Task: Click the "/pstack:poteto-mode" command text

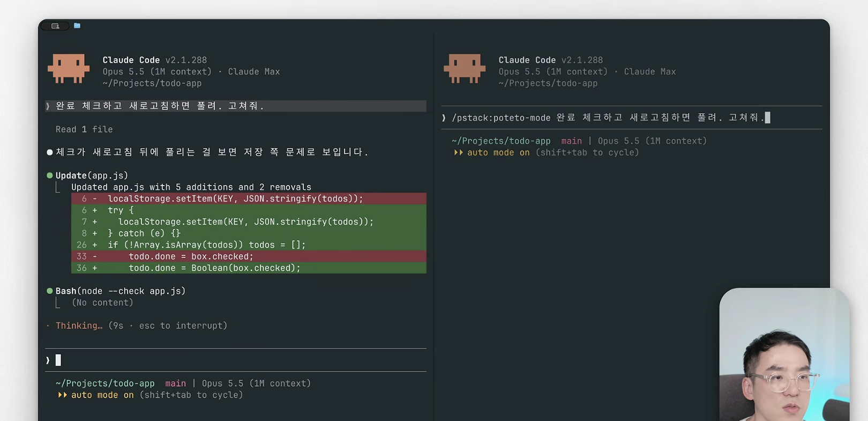Action: coord(501,117)
